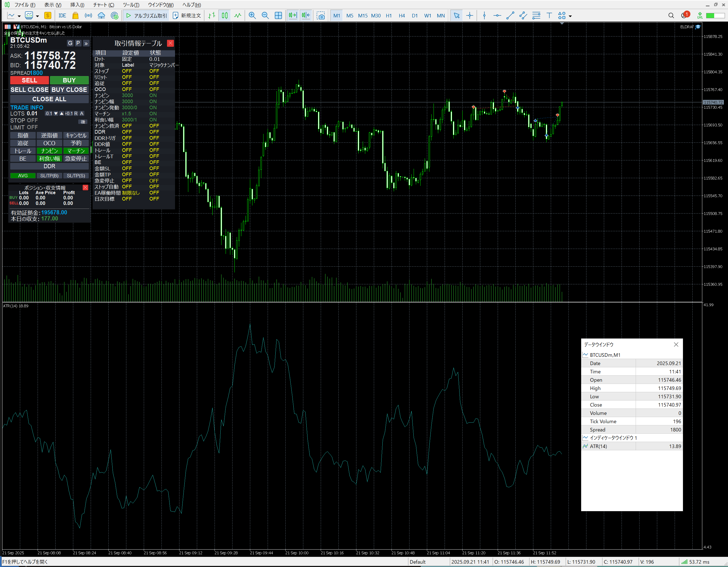
Task: Open the search magnifier in toolbar
Action: [671, 15]
